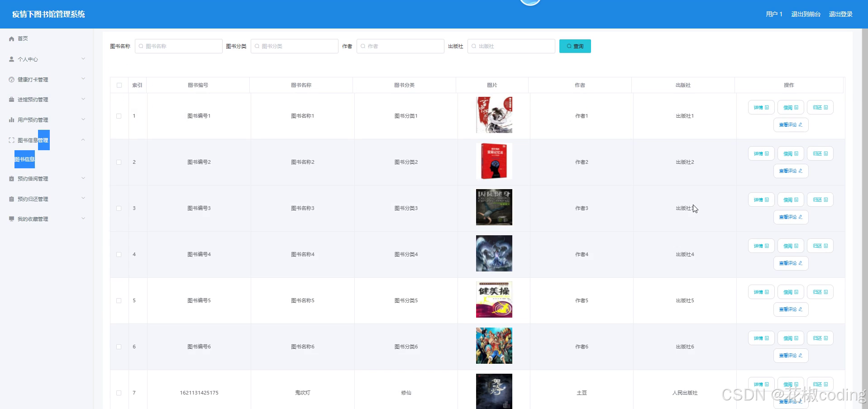Collapse the 图书信息管理 chevron
The image size is (868, 409).
tap(83, 140)
